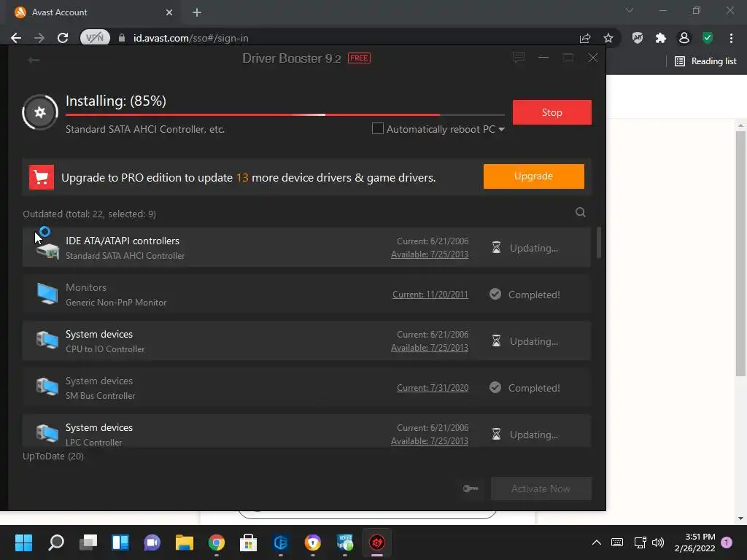Open a new Chrome browser tab
The height and width of the screenshot is (560, 747).
(x=197, y=12)
